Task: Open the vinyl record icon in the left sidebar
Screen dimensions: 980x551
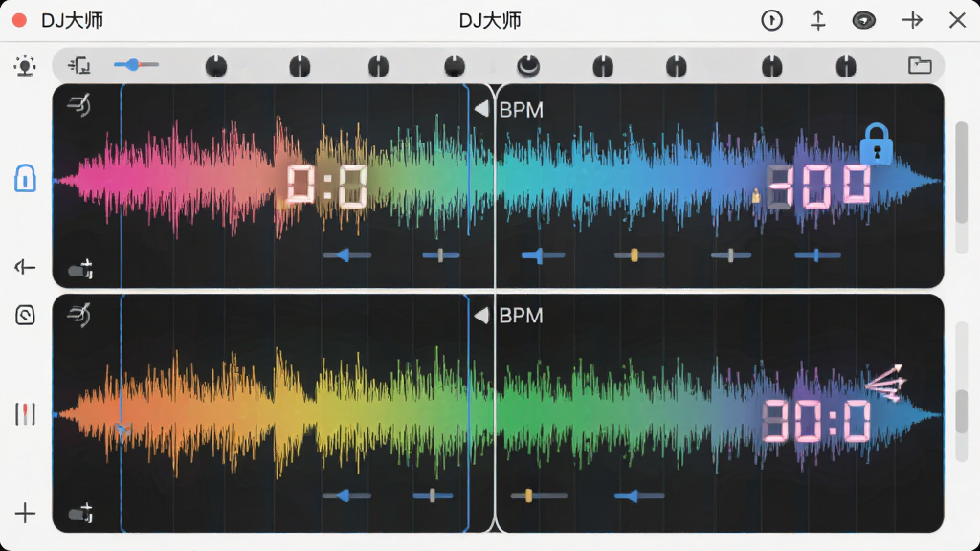Action: coord(25,315)
